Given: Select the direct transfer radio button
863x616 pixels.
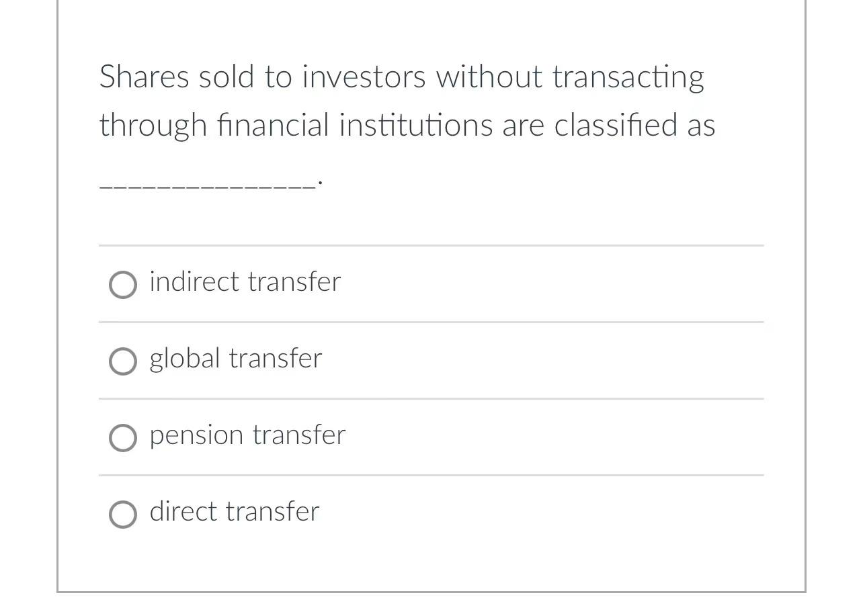Looking at the screenshot, I should coord(122,514).
